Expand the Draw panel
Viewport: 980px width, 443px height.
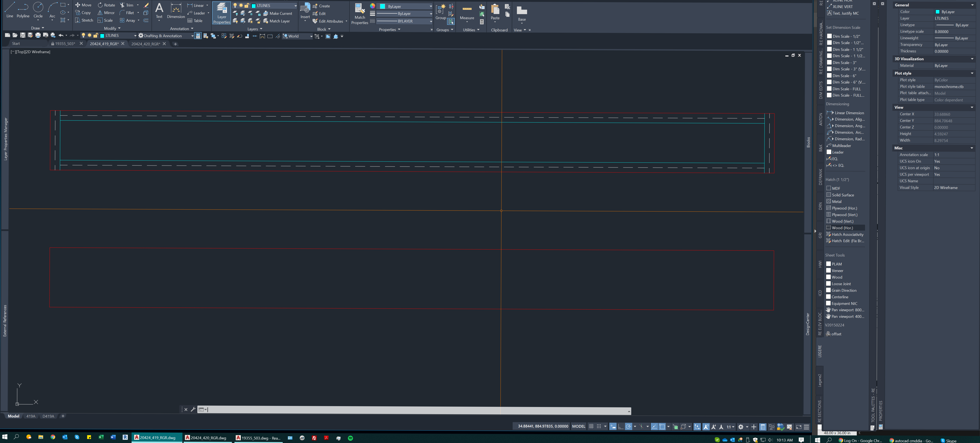pos(38,28)
